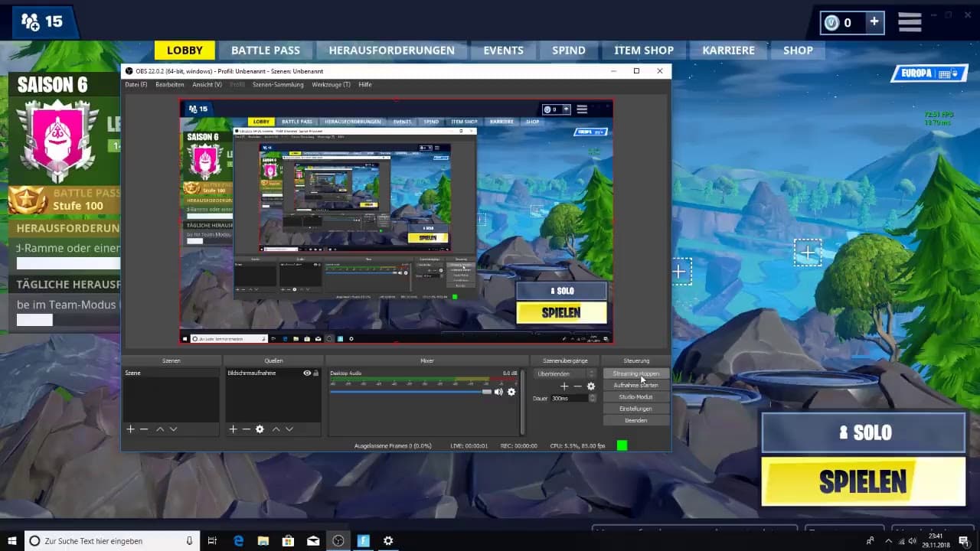Toggle visibility of Bildschirmaufnahme source

[307, 373]
